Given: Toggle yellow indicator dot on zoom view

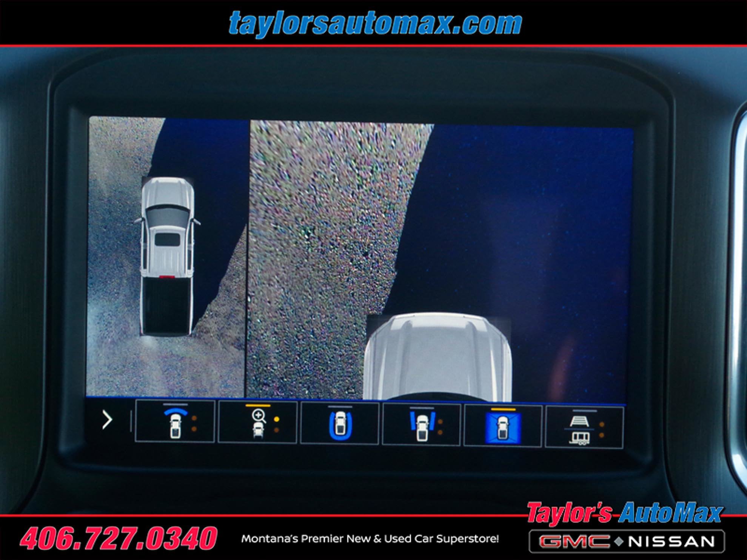Looking at the screenshot, I should pos(277,419).
